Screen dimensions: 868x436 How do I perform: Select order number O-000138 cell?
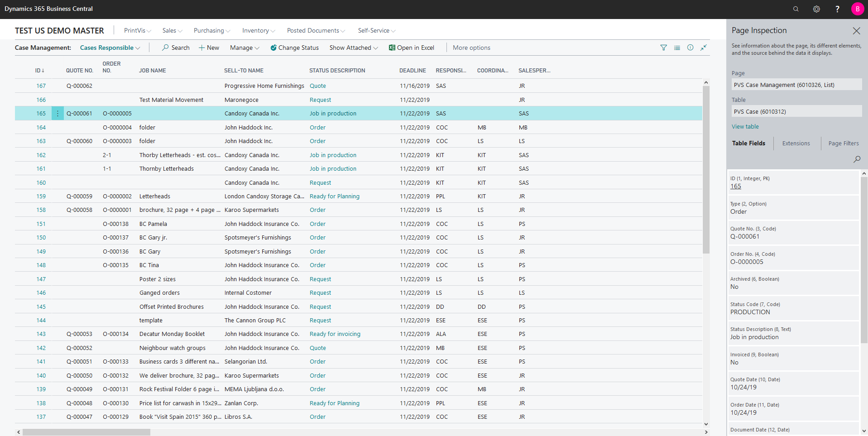coord(116,224)
